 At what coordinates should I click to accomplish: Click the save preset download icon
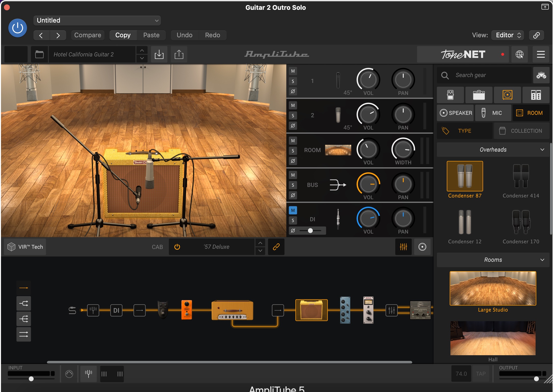(159, 54)
